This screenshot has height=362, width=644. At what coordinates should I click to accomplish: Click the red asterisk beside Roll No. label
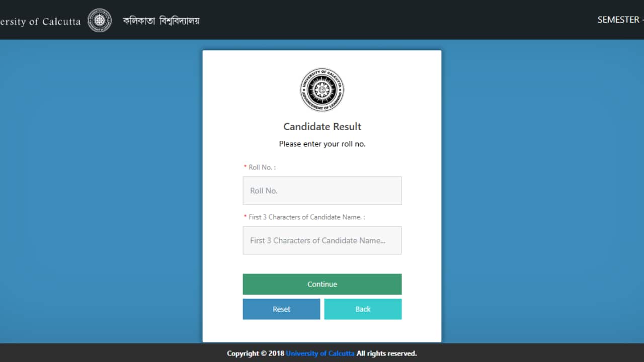[x=245, y=166]
